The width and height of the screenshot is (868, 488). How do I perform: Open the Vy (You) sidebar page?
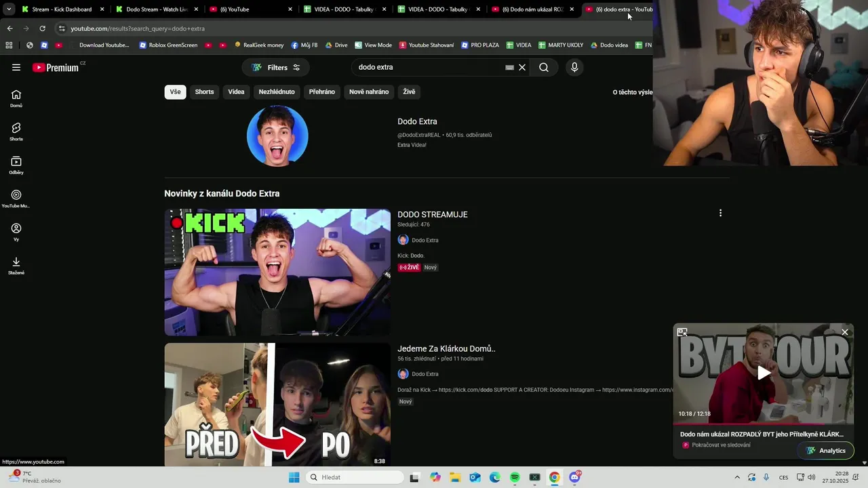click(x=16, y=232)
